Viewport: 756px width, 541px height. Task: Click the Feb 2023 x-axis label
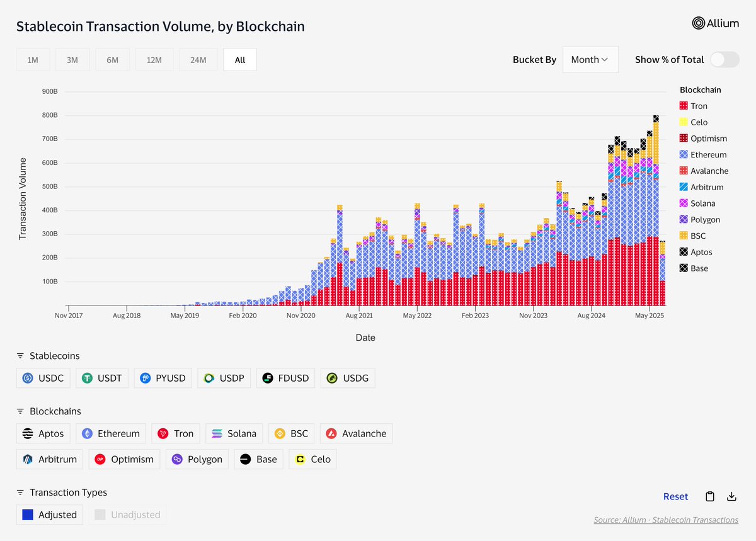(x=474, y=316)
